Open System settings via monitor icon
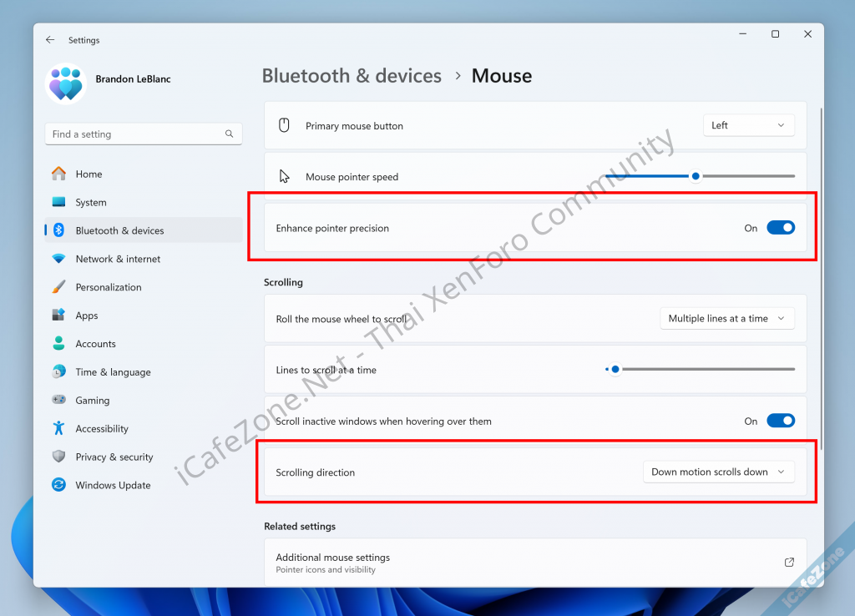The width and height of the screenshot is (855, 616). [58, 202]
